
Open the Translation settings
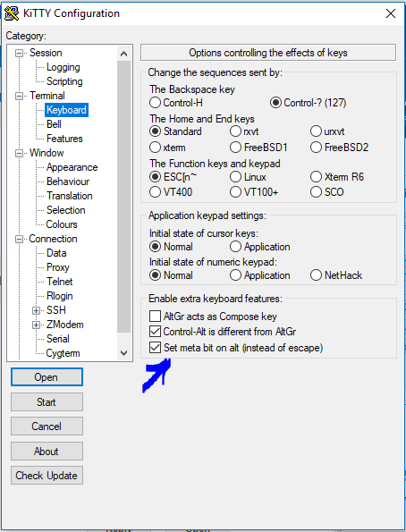click(70, 196)
